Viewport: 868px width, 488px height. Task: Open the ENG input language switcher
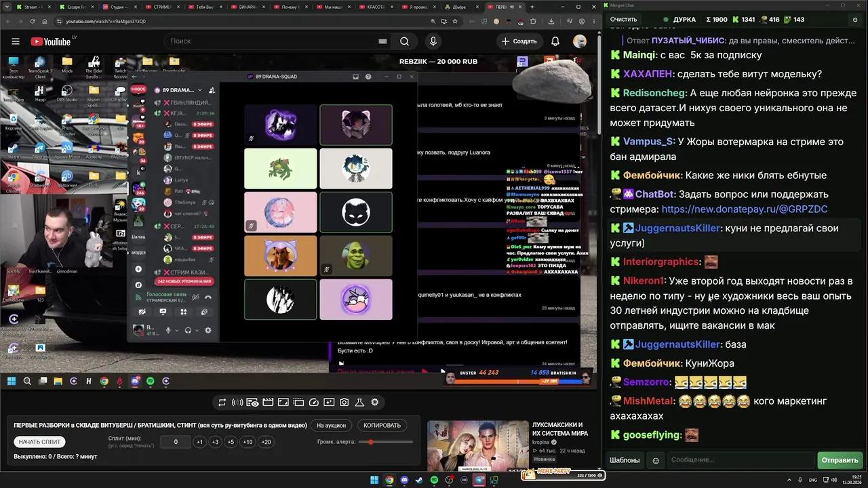point(813,480)
